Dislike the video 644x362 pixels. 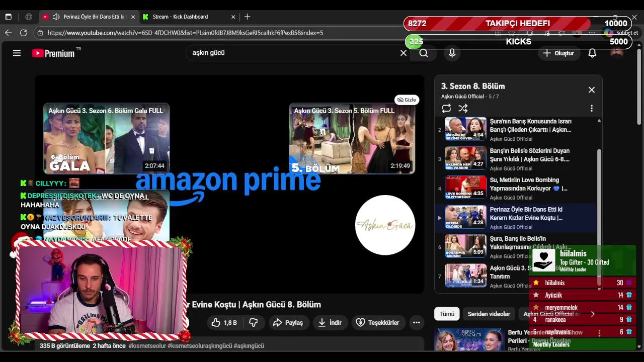pos(254,322)
